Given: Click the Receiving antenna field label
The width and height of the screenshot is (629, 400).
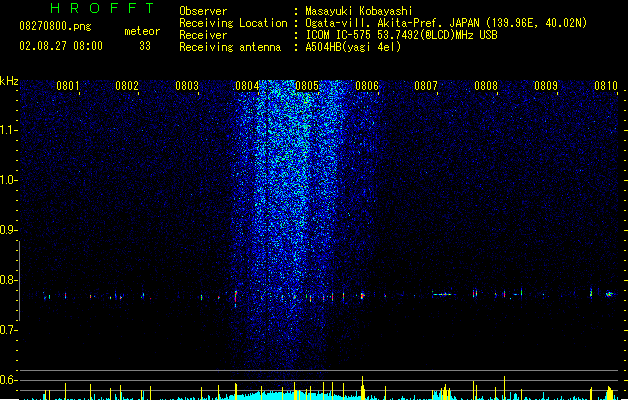Looking at the screenshot, I should click(230, 47).
